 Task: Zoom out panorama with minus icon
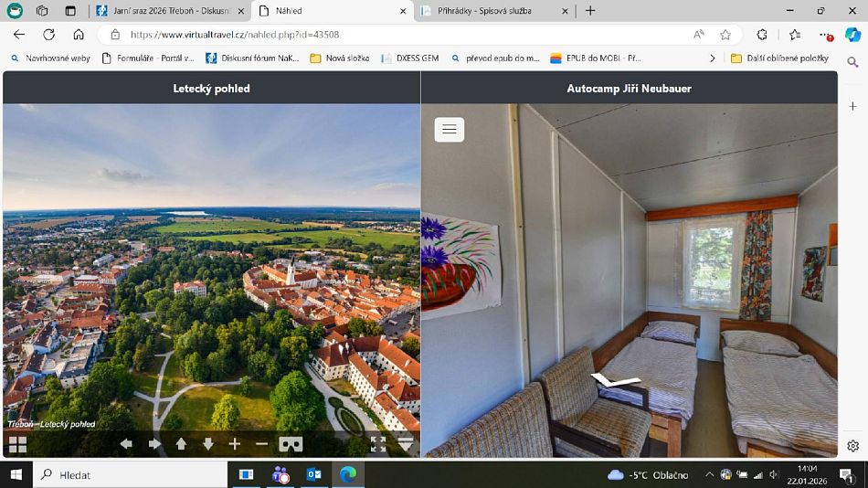tap(261, 444)
